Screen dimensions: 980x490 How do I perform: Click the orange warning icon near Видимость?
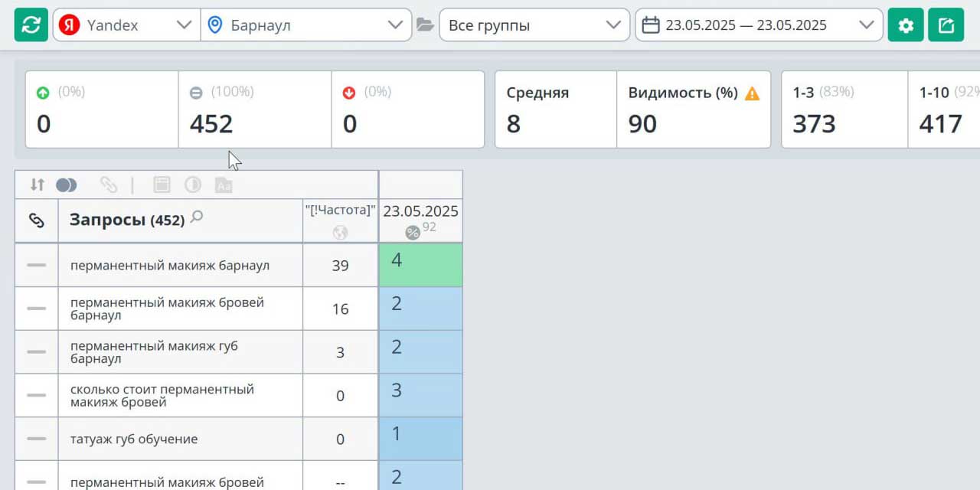pyautogui.click(x=752, y=93)
